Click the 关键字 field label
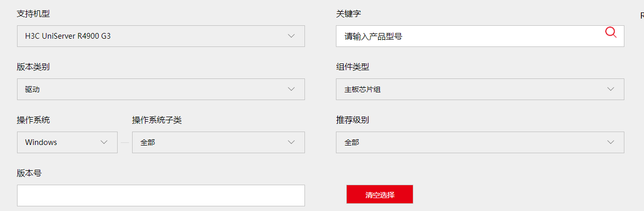Viewport: 644px width, 211px height. tap(348, 14)
